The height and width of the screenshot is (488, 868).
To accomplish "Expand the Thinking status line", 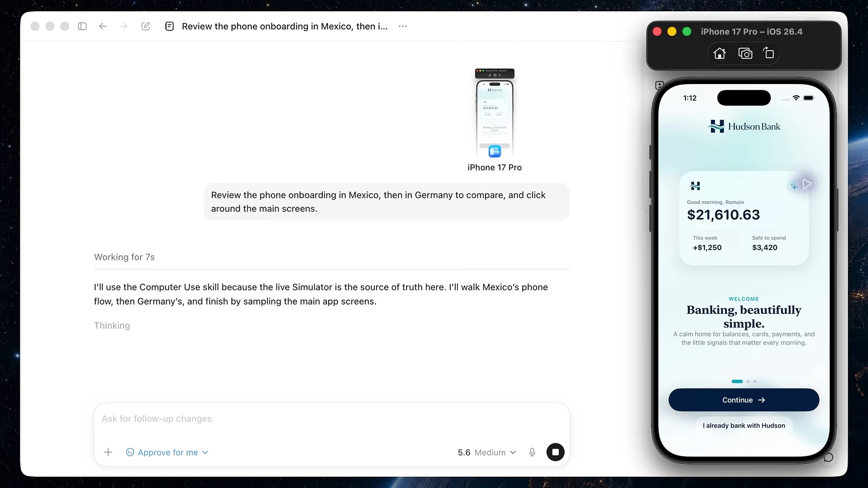I will (x=112, y=326).
